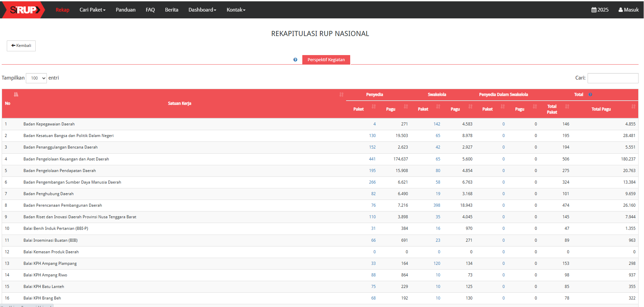644x307 pixels.
Task: Open the entries-per-page dropdown showing 100
Action: [x=36, y=78]
